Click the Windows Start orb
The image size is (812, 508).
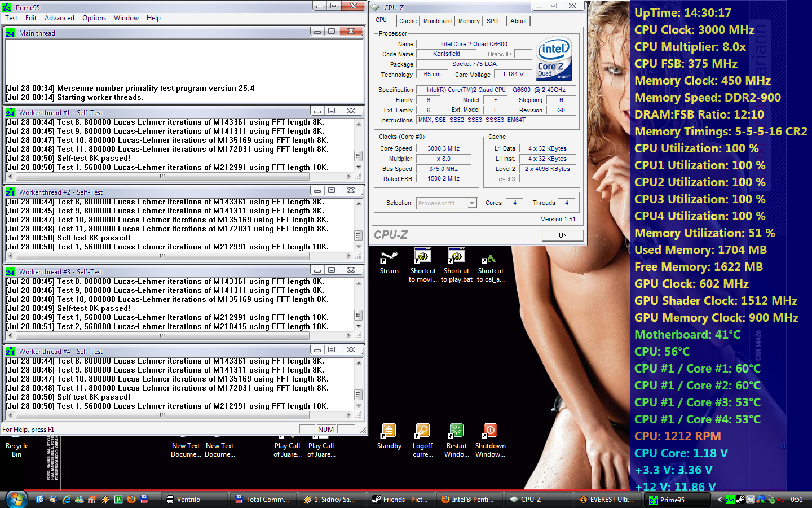[16, 500]
